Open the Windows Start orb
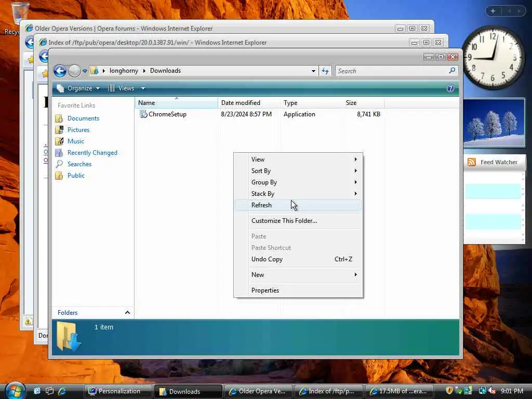This screenshot has width=532, height=399. pos(15,390)
